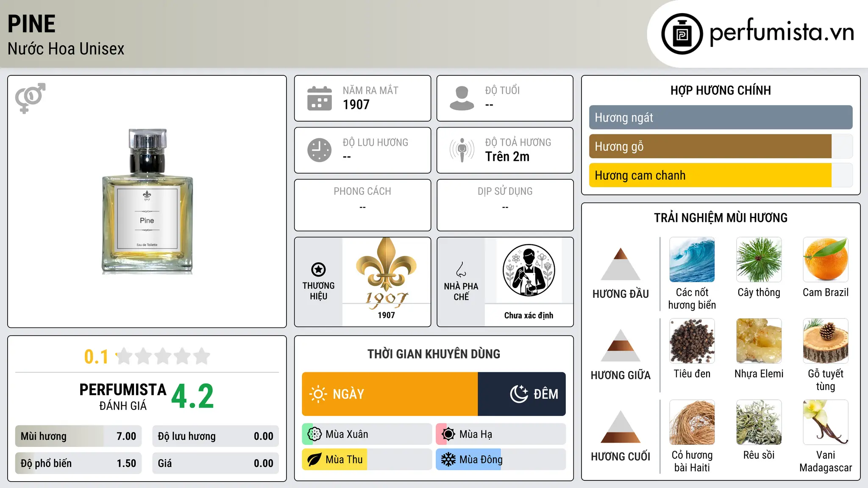Select the Cỏ hương bài Haiti note image
The width and height of the screenshot is (868, 488).
[x=692, y=422]
